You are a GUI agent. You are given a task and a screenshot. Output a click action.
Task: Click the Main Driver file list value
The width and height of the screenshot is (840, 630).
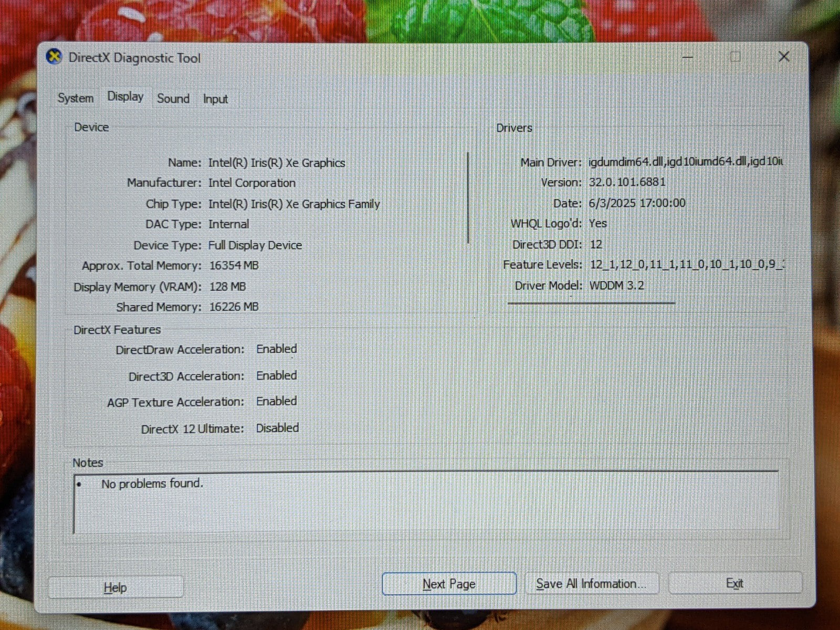[685, 162]
